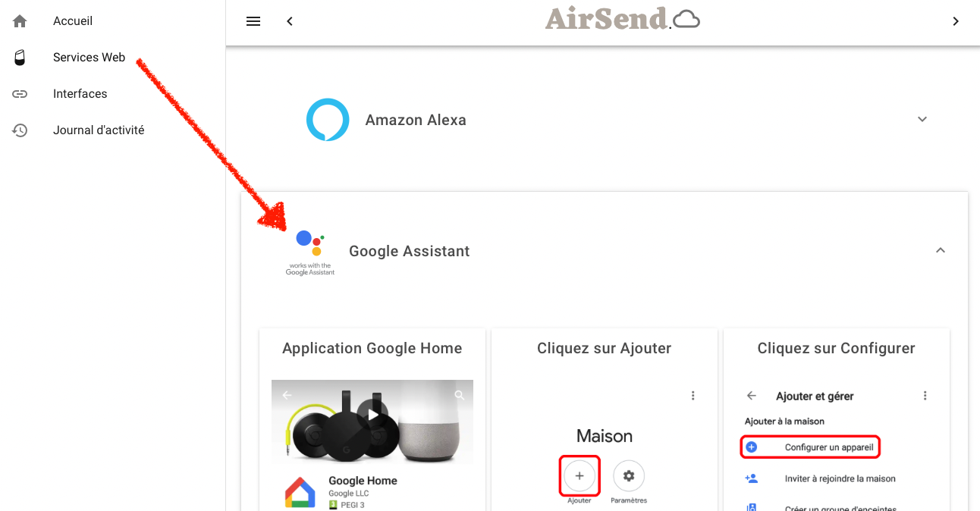The height and width of the screenshot is (511, 980).
Task: Collapse the Google Assistant section
Action: pos(940,249)
